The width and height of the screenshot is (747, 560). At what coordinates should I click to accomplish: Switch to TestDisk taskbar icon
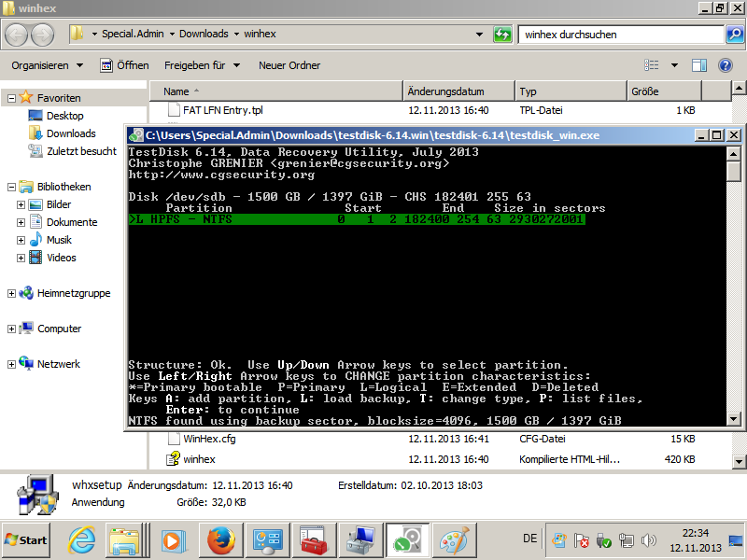click(407, 540)
